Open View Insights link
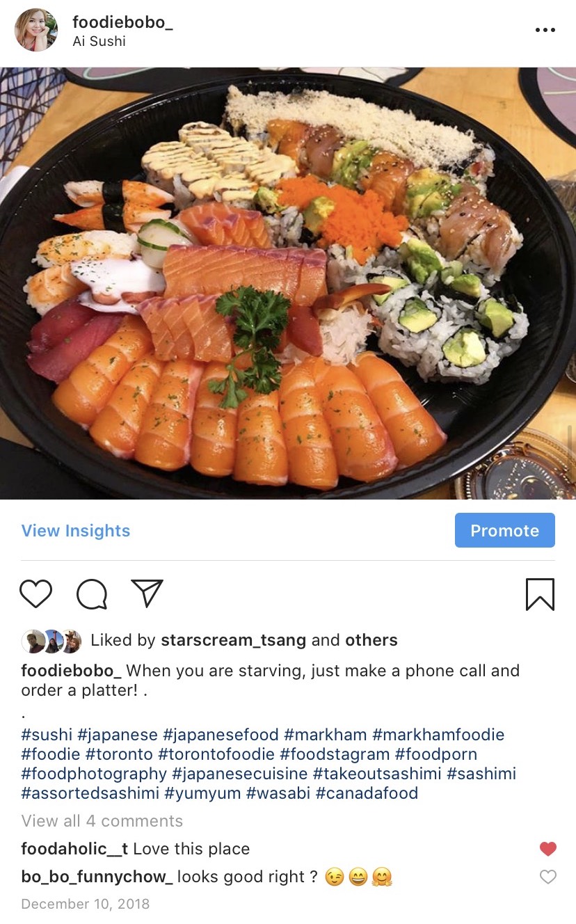Image resolution: width=576 pixels, height=924 pixels. coord(76,531)
